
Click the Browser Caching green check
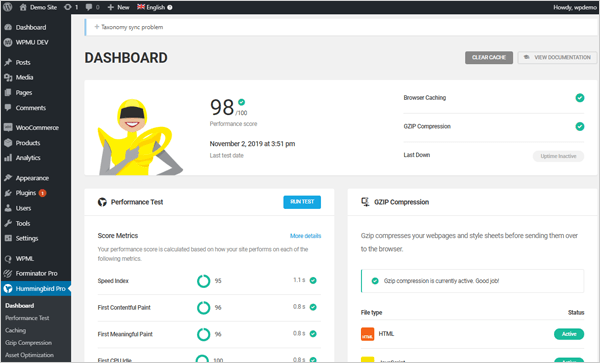tap(580, 98)
